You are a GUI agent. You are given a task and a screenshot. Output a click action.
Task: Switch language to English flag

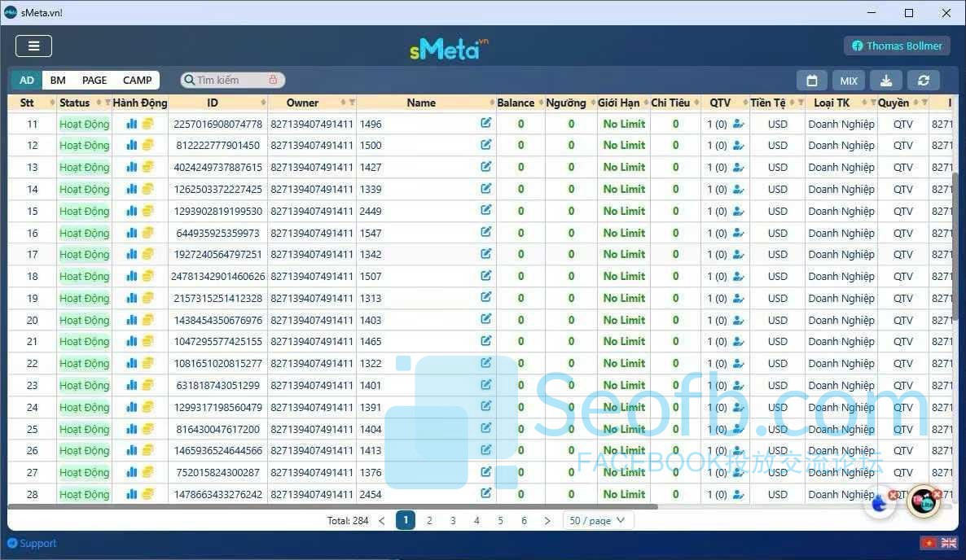point(949,543)
